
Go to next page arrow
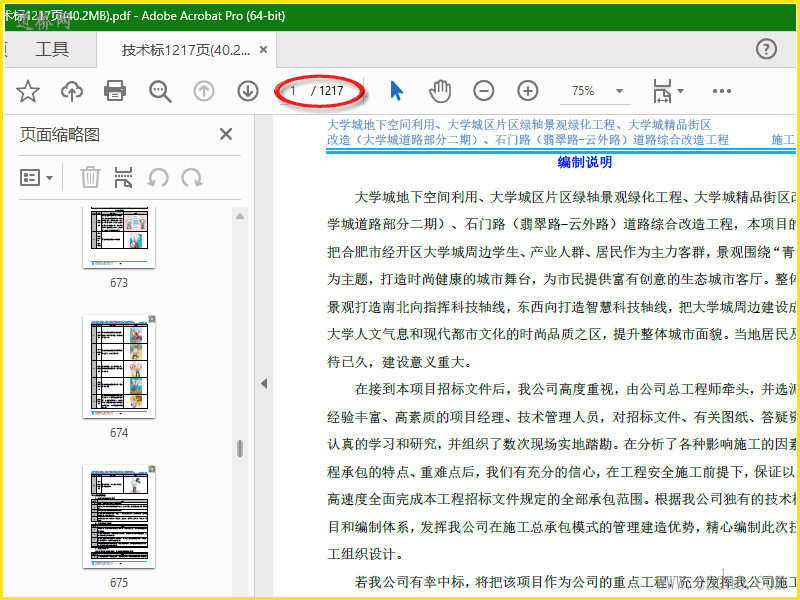[x=247, y=91]
